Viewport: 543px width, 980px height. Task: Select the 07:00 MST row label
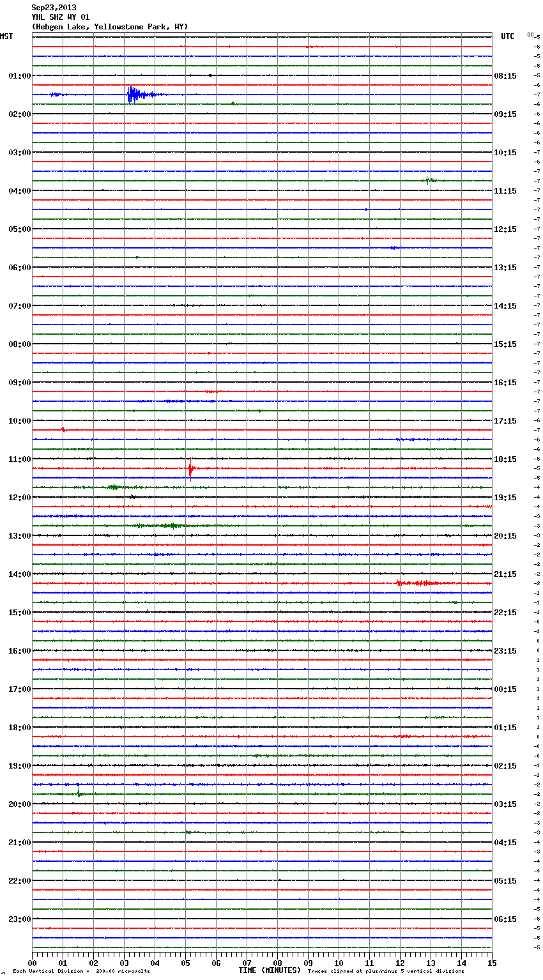tap(20, 306)
